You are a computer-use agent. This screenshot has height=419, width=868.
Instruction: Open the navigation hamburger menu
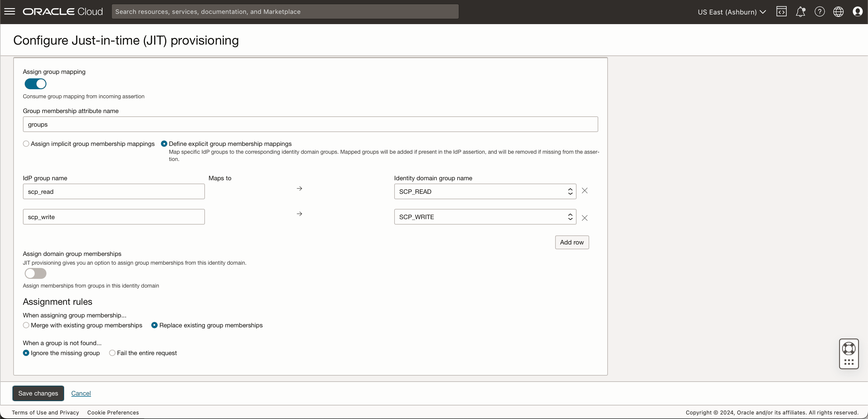(10, 11)
